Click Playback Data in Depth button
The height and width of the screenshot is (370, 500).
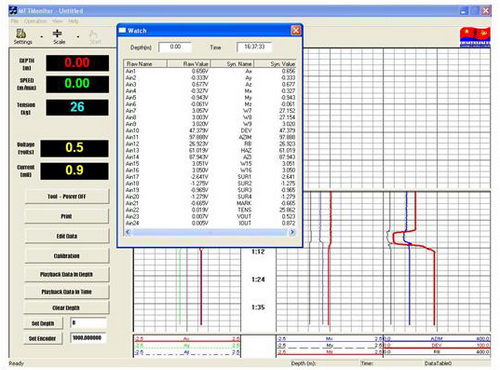(67, 274)
